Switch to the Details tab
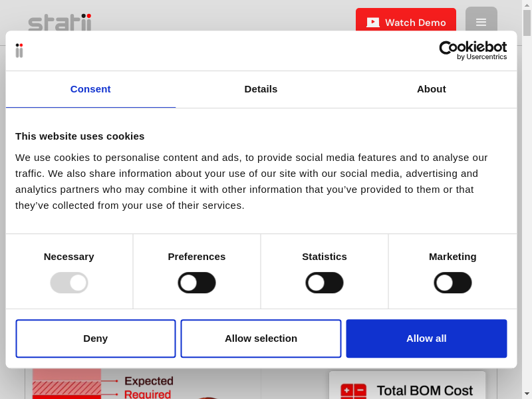Image resolution: width=532 pixels, height=399 pixels. point(261,89)
